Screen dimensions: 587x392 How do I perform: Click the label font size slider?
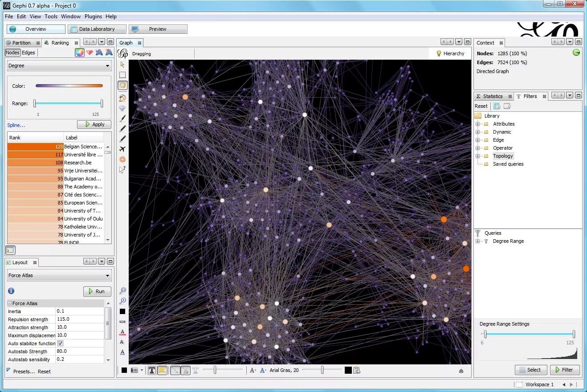[x=323, y=370]
